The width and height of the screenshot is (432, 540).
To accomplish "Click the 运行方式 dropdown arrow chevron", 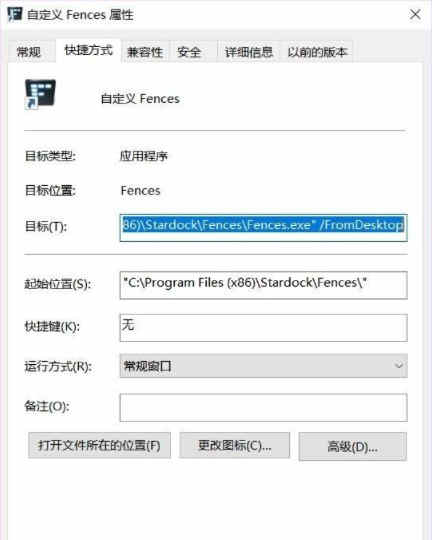I will point(399,365).
